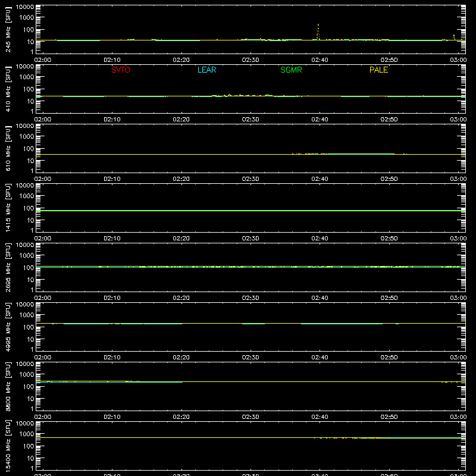The height and width of the screenshot is (476, 476).
Task: Select the 8800 MHz [SFU] axis title
Action: pos(8,387)
